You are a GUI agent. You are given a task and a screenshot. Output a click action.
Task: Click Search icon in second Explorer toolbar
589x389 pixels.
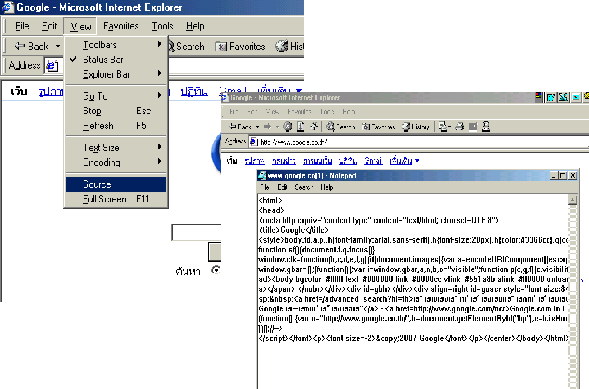330,127
